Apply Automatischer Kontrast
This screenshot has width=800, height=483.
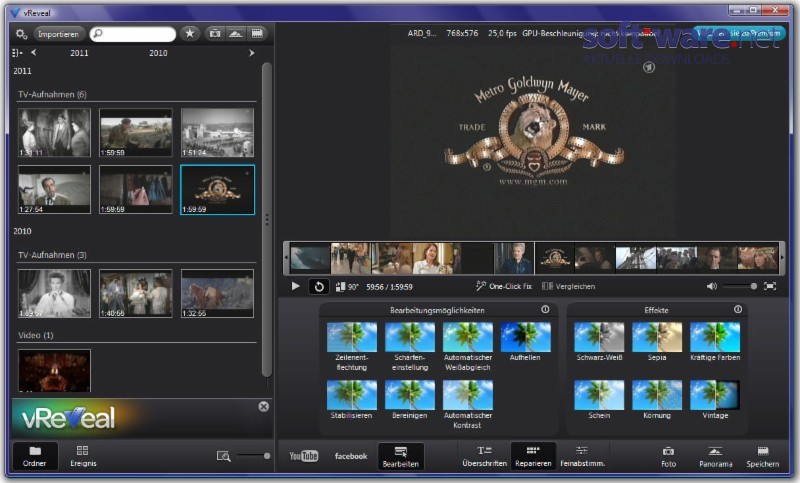click(x=468, y=404)
